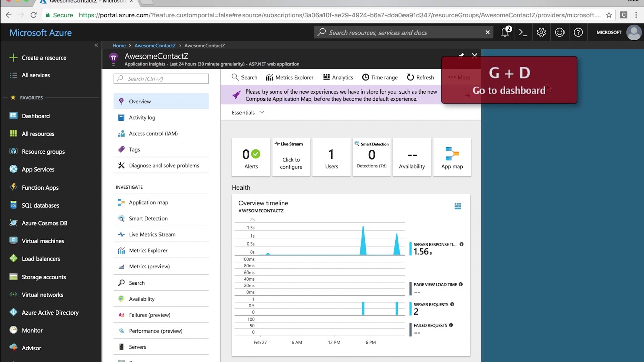
Task: Focus the Search resources, services and docs box
Action: coord(403,32)
